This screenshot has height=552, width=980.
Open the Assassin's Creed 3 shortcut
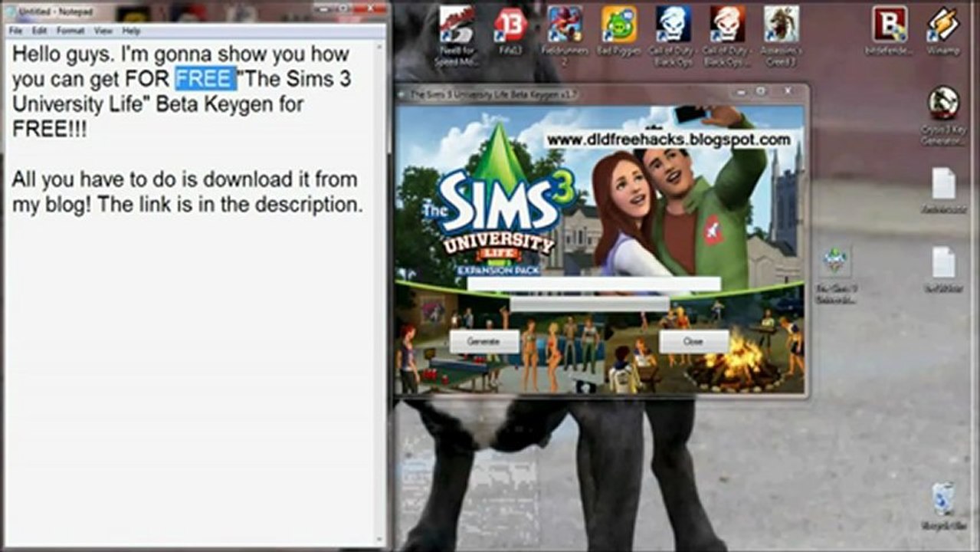782,34
